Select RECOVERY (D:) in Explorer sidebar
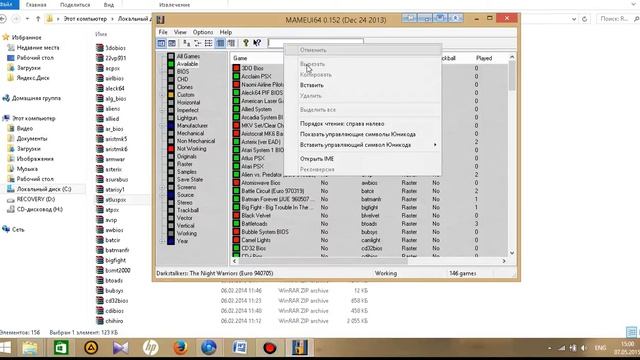This screenshot has height=360, width=640. click(x=36, y=199)
